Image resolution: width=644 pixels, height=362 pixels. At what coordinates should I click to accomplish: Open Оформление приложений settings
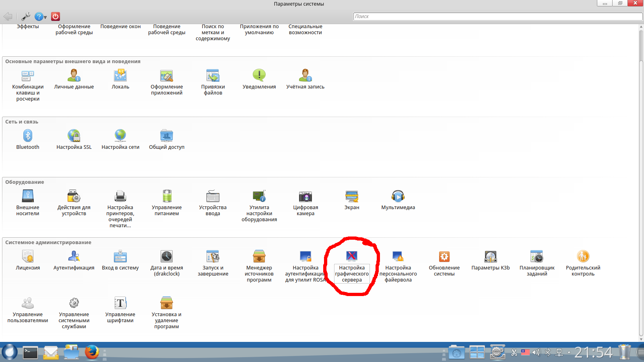point(167,82)
